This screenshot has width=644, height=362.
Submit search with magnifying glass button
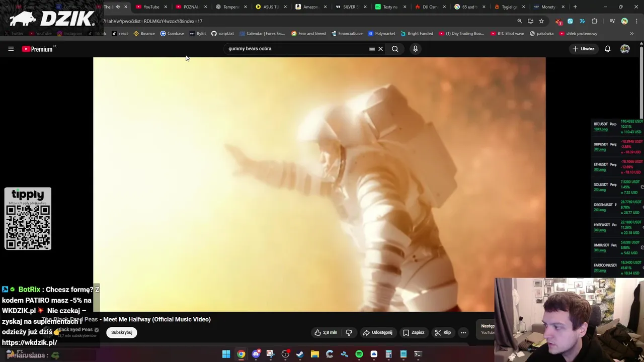(x=395, y=49)
